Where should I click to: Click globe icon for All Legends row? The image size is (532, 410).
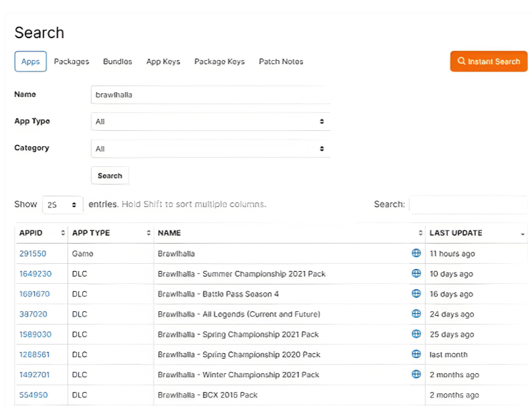click(416, 314)
